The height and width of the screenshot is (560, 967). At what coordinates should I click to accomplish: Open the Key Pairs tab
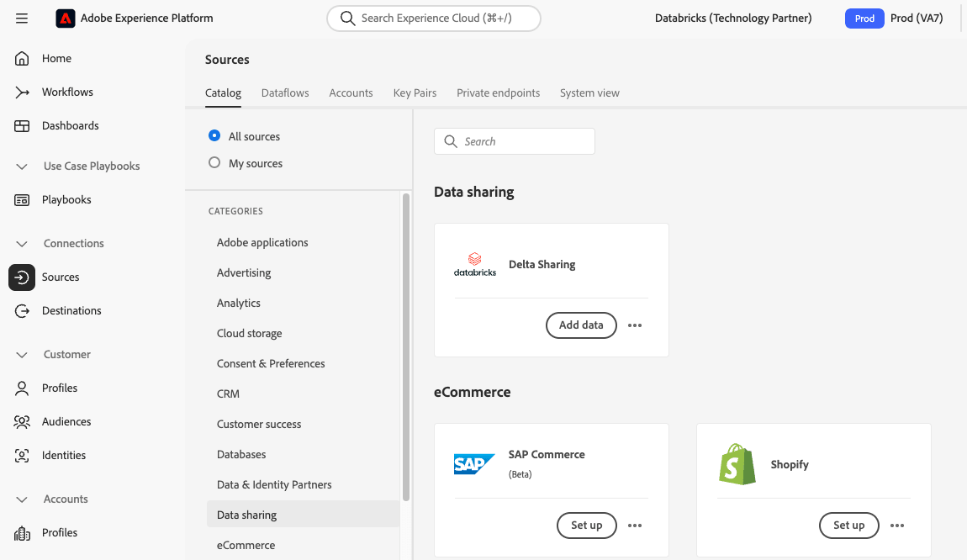(x=415, y=92)
